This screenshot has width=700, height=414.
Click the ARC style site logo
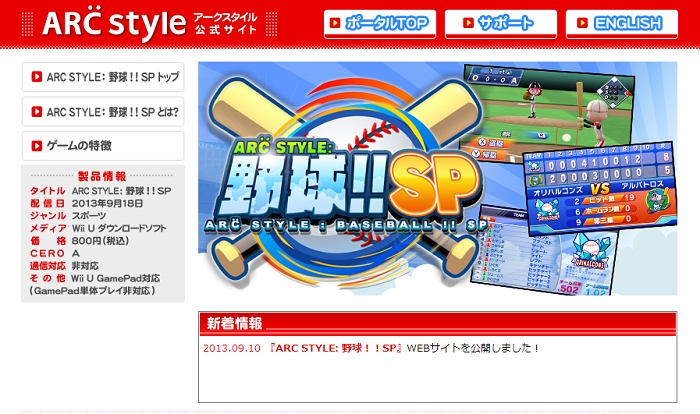114,23
